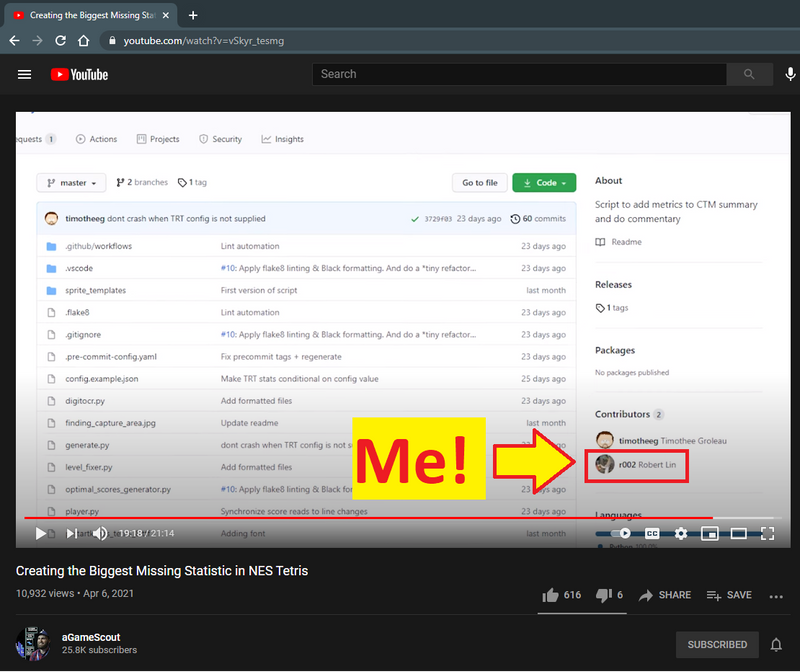Open the three-dot more actions menu
The width and height of the screenshot is (800, 672).
(776, 596)
